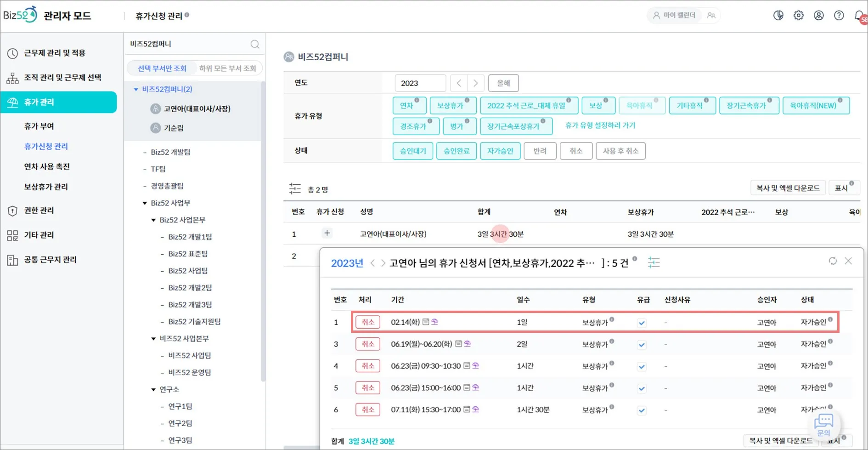The image size is (868, 450).
Task: Click the people icon next to 마이 캘린더
Action: coord(711,15)
